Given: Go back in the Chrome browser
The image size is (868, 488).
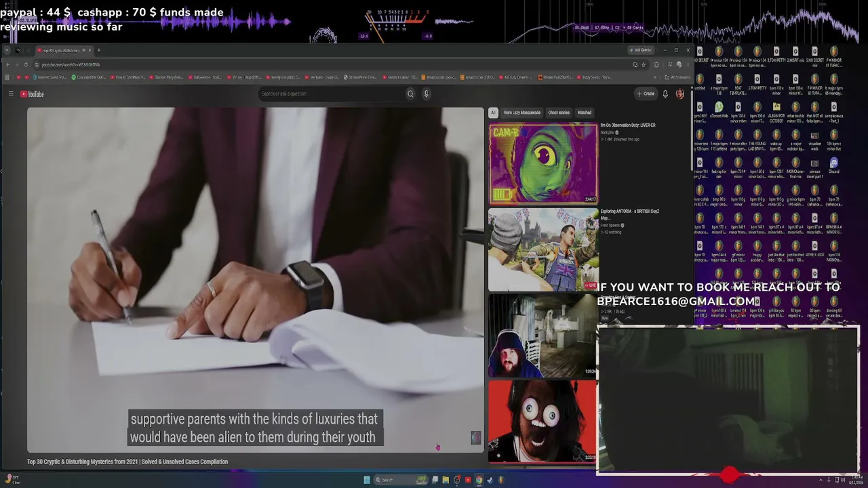Looking at the screenshot, I should pos(7,64).
